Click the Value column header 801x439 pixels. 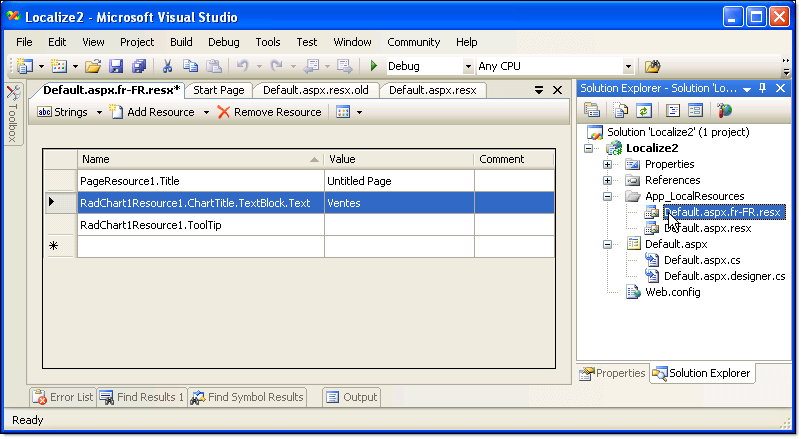[399, 159]
